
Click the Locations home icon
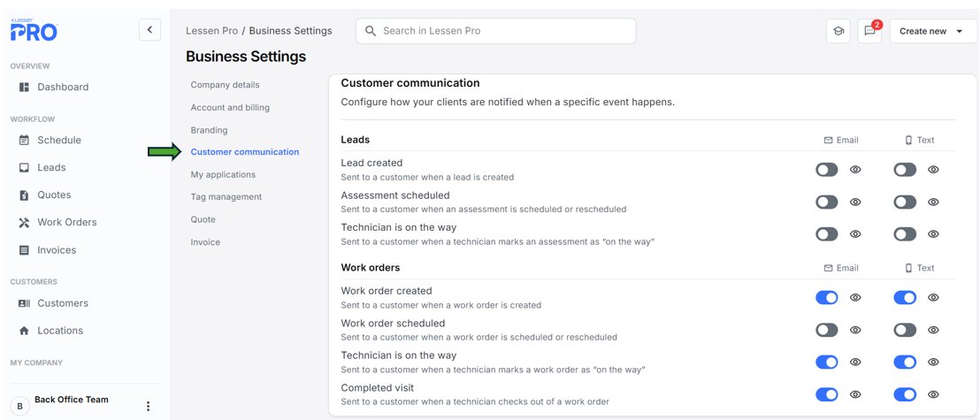tap(25, 331)
